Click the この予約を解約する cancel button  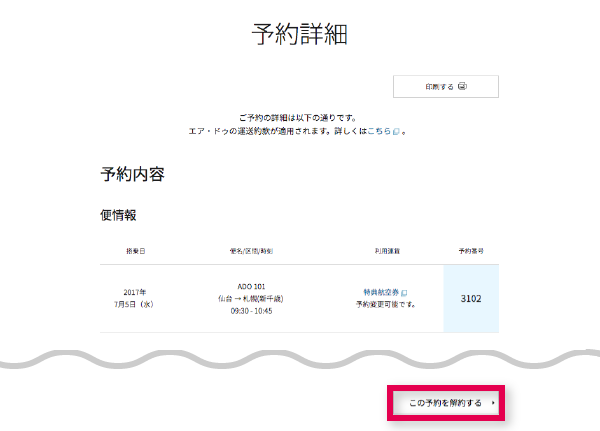pos(446,403)
